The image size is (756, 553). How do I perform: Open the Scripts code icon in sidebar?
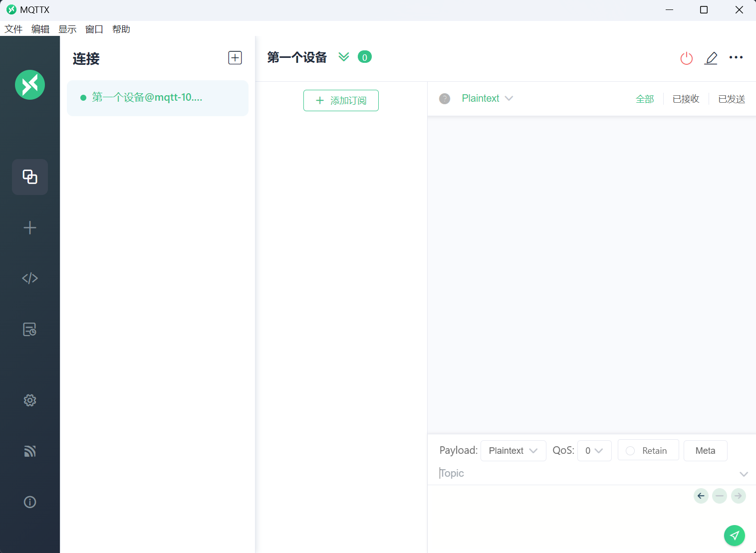(x=30, y=278)
